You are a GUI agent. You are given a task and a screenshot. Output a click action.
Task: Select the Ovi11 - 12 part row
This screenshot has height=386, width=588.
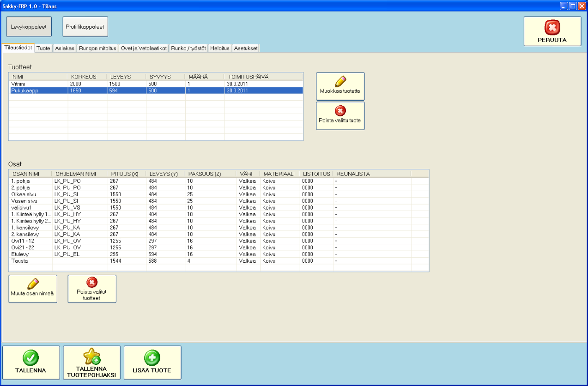coord(219,241)
